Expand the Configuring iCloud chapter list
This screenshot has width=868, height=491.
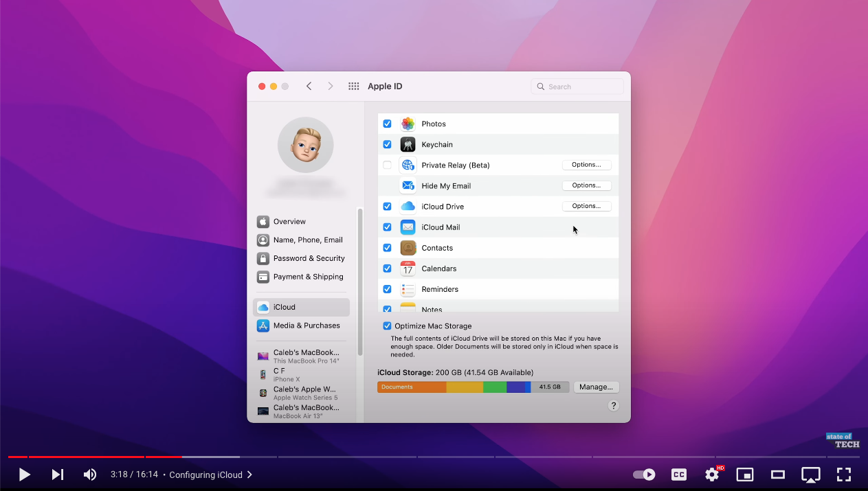(211, 475)
